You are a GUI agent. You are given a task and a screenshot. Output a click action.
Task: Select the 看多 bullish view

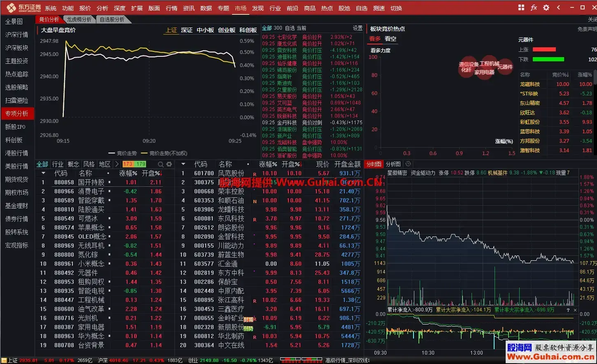pyautogui.click(x=375, y=39)
